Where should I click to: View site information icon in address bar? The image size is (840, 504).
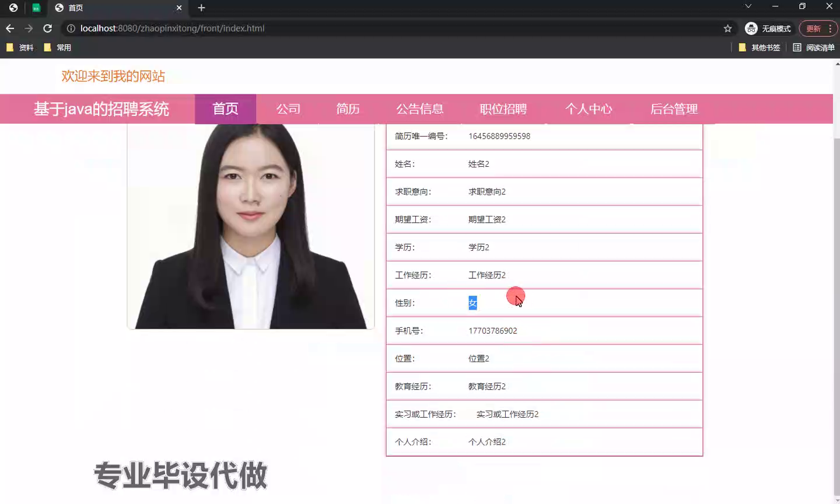pos(71,28)
